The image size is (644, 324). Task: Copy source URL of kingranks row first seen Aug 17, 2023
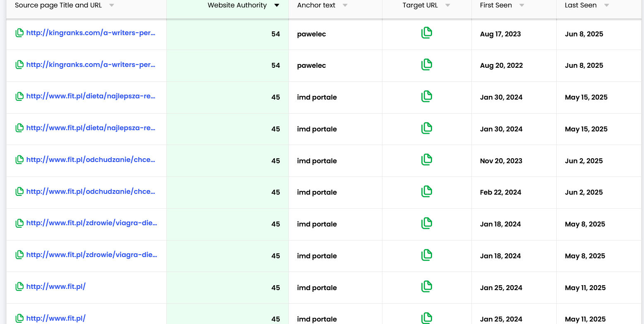[x=19, y=33]
